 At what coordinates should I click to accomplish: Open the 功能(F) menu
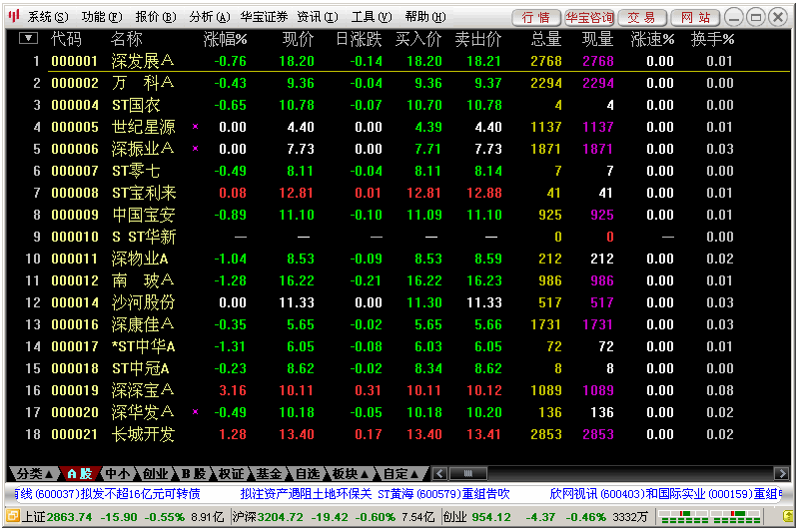click(x=102, y=17)
